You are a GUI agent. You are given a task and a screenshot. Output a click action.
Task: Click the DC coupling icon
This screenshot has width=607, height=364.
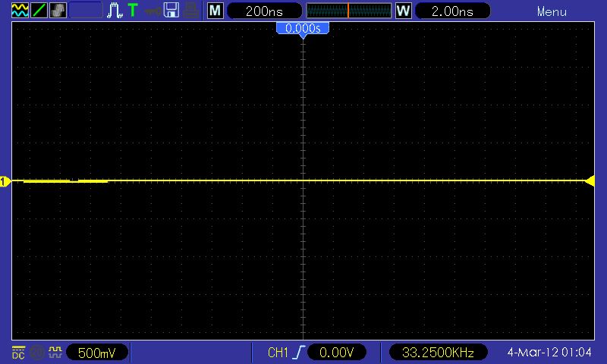18,353
